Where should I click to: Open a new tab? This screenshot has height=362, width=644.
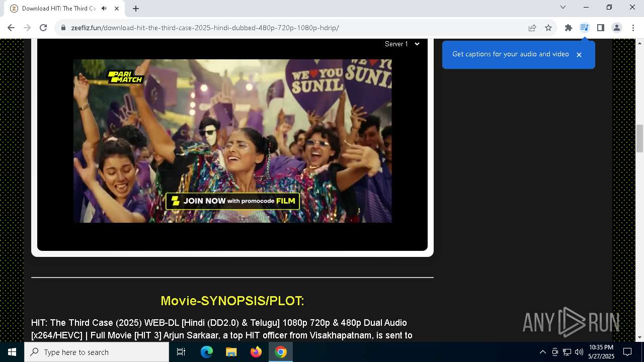coord(136,9)
